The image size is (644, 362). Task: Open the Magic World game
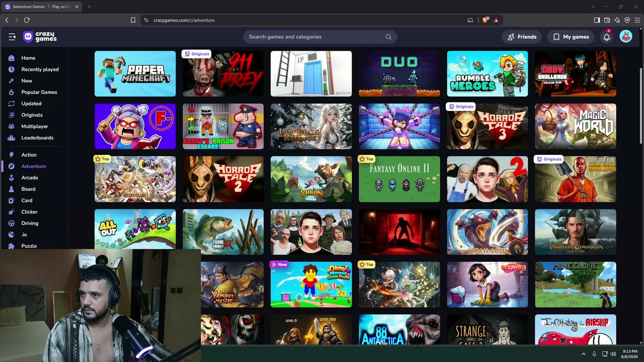pos(576,126)
